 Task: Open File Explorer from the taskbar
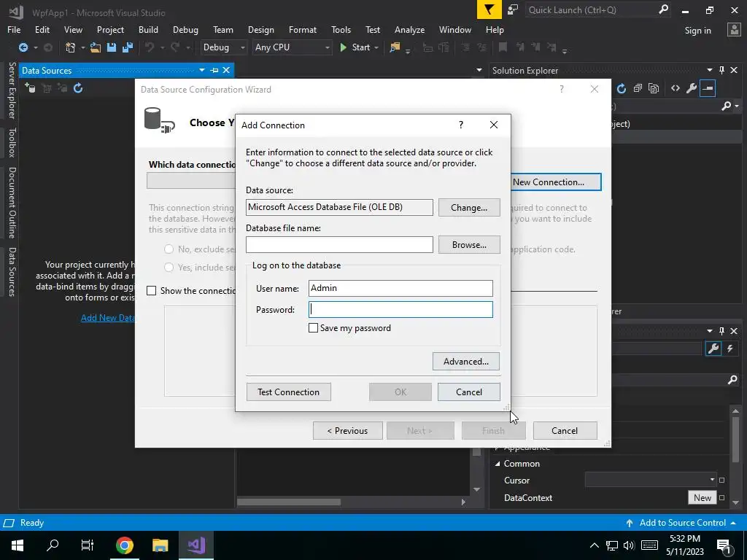point(160,545)
